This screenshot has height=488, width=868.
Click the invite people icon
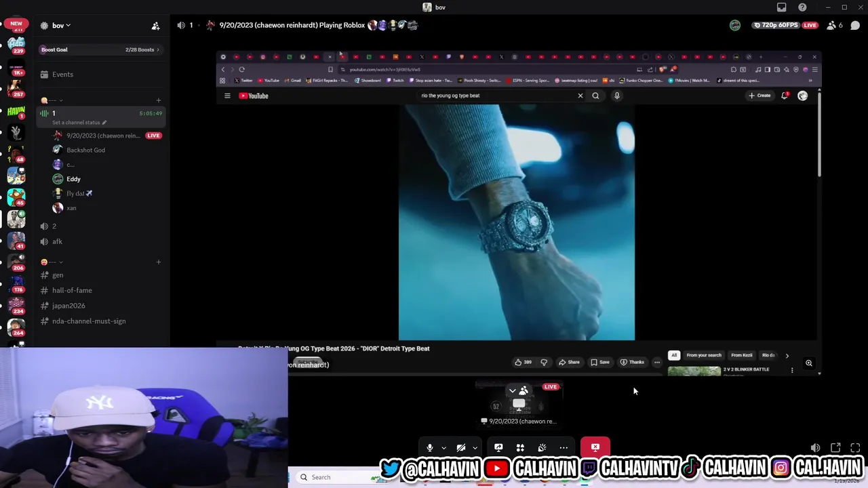click(x=155, y=26)
